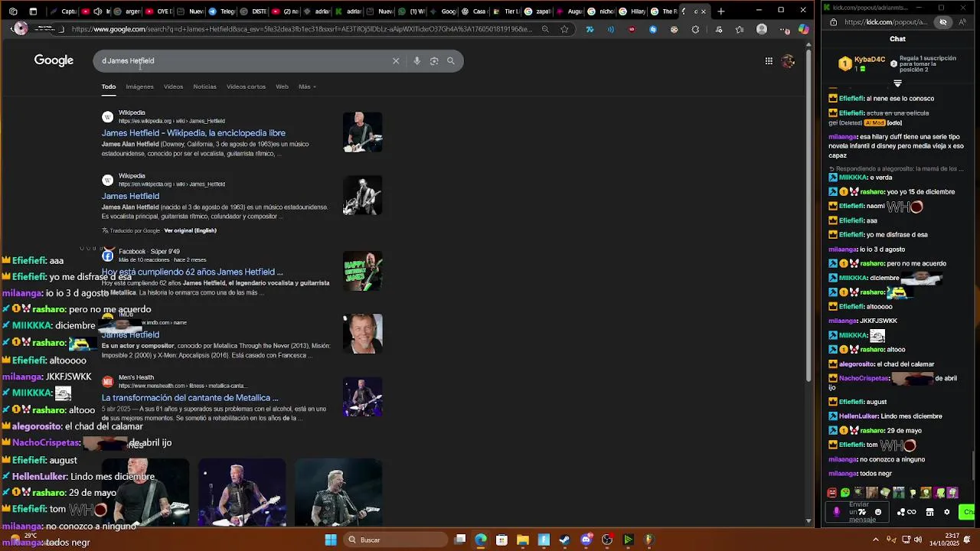Screen dimensions: 980x551
Task: Open Windows Start menu
Action: coord(331,540)
